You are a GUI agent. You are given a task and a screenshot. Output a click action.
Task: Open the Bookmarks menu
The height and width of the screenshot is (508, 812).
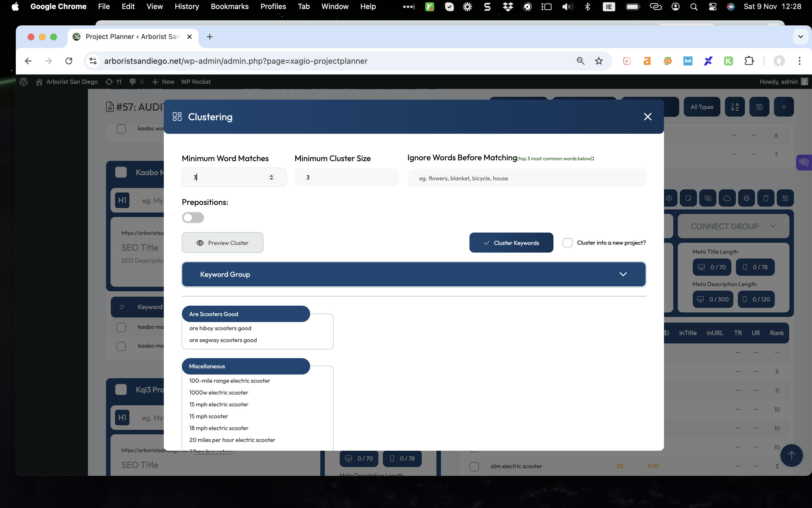(x=230, y=7)
